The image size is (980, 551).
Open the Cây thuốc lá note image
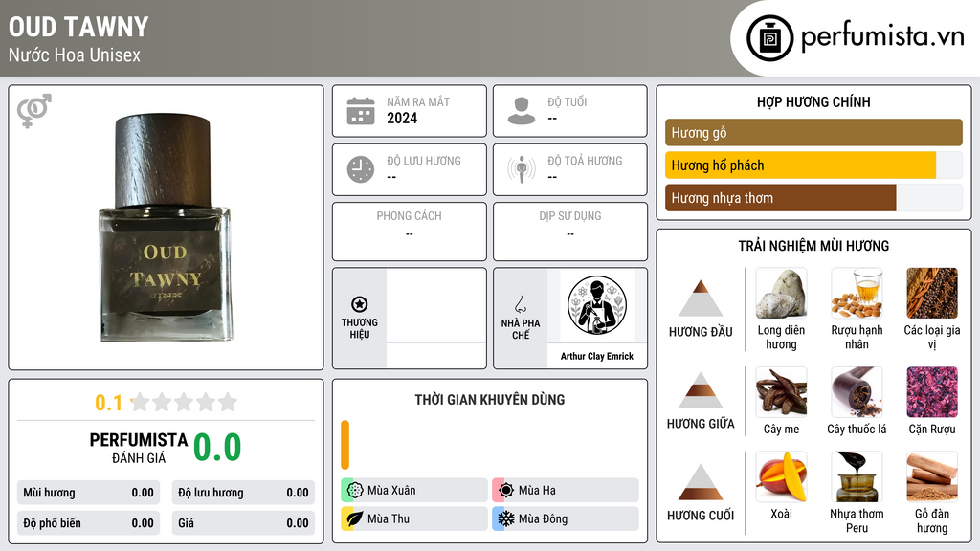(x=857, y=392)
